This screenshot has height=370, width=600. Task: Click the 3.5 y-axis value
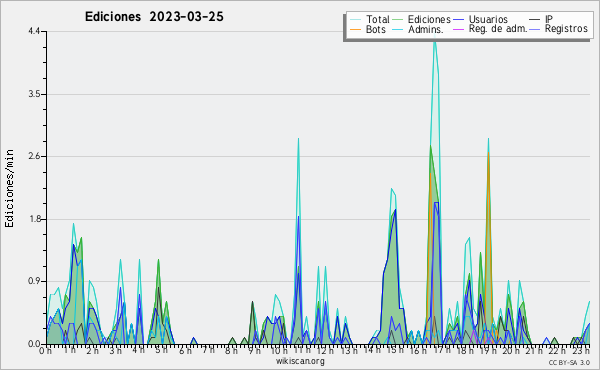coord(34,94)
